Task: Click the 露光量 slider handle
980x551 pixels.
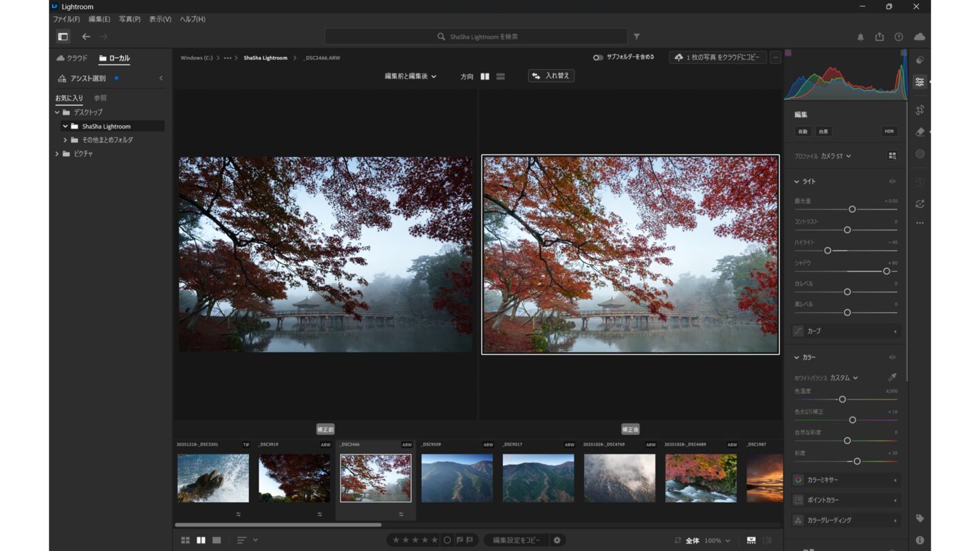Action: pyautogui.click(x=852, y=210)
